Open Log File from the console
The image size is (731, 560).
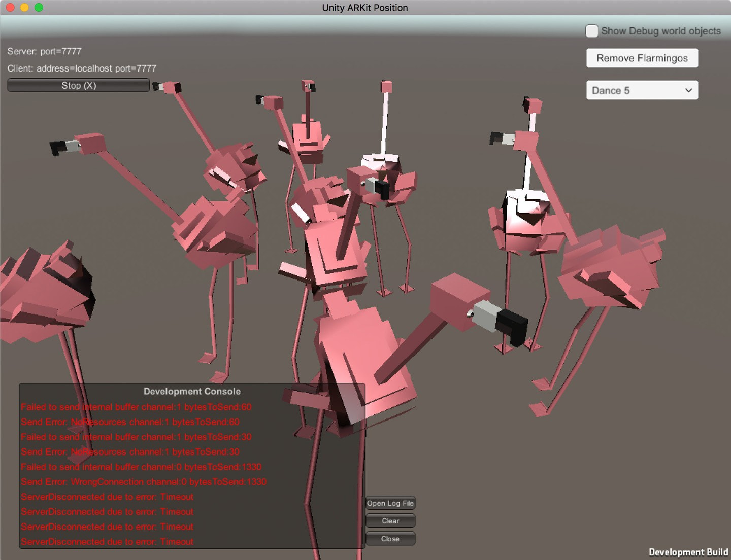click(390, 503)
